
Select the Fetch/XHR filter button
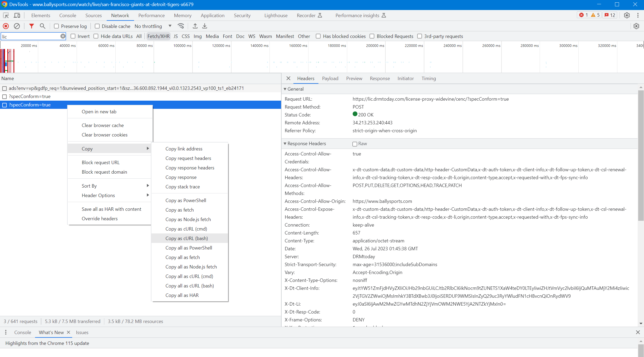[158, 36]
